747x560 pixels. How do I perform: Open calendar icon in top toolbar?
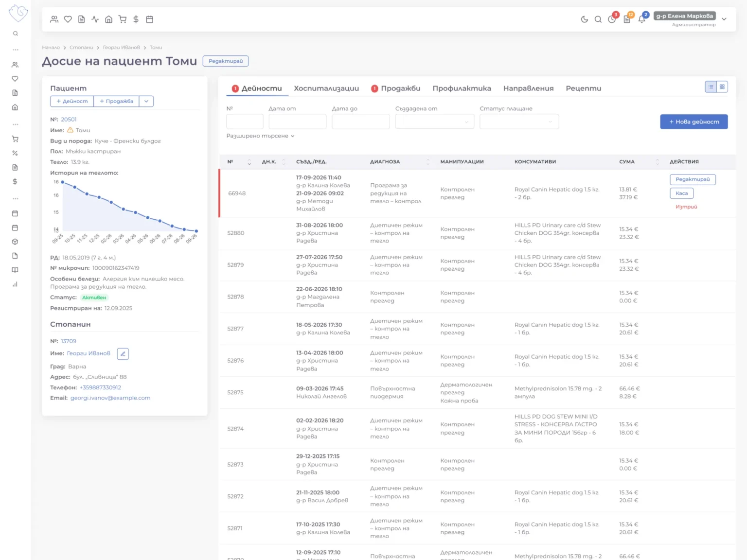(150, 19)
